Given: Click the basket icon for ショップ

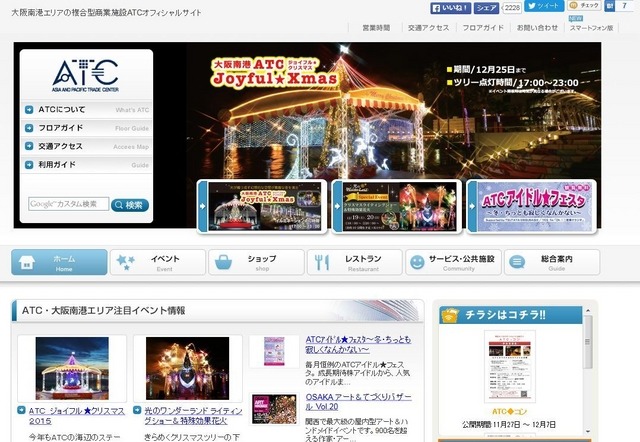Looking at the screenshot, I should 223,262.
